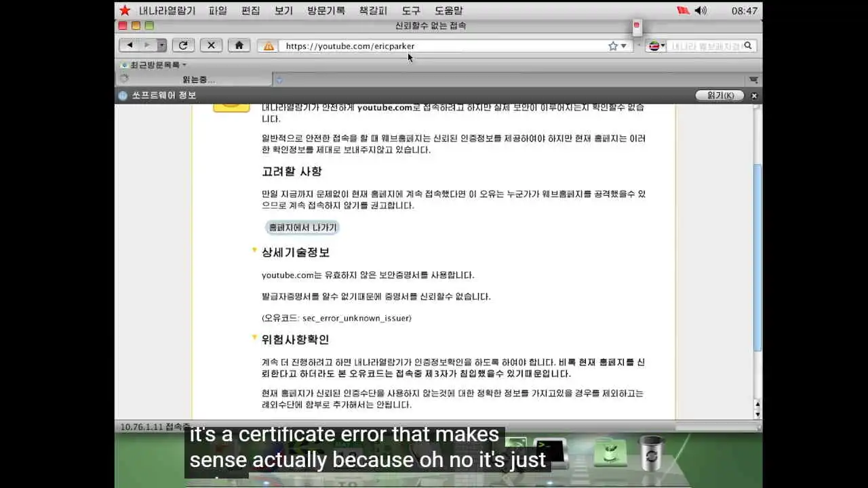Click the magnifier search icon

(748, 46)
